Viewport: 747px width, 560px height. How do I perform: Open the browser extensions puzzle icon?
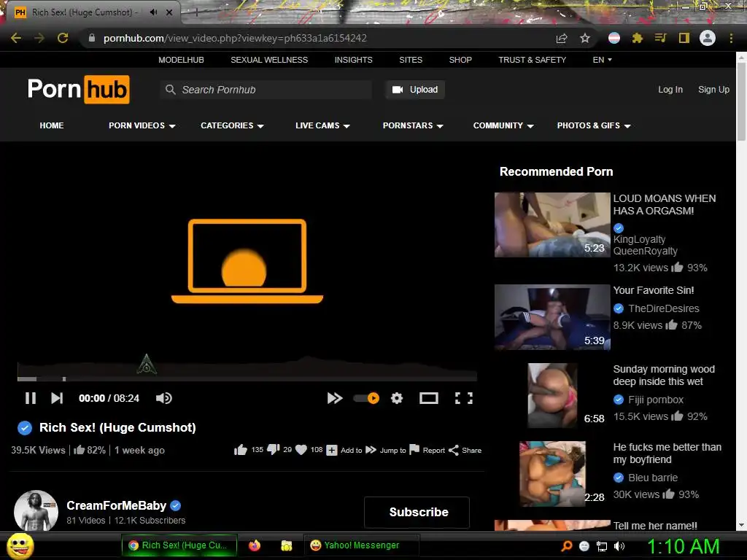638,38
